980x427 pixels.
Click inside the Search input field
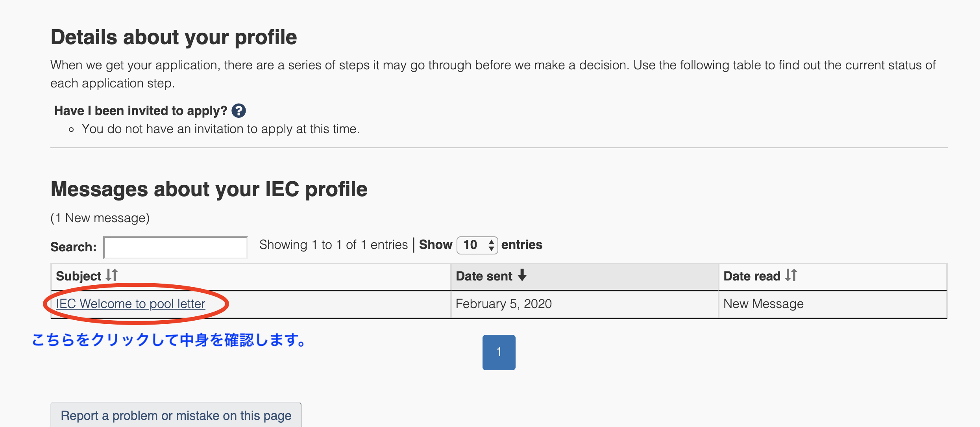click(176, 247)
